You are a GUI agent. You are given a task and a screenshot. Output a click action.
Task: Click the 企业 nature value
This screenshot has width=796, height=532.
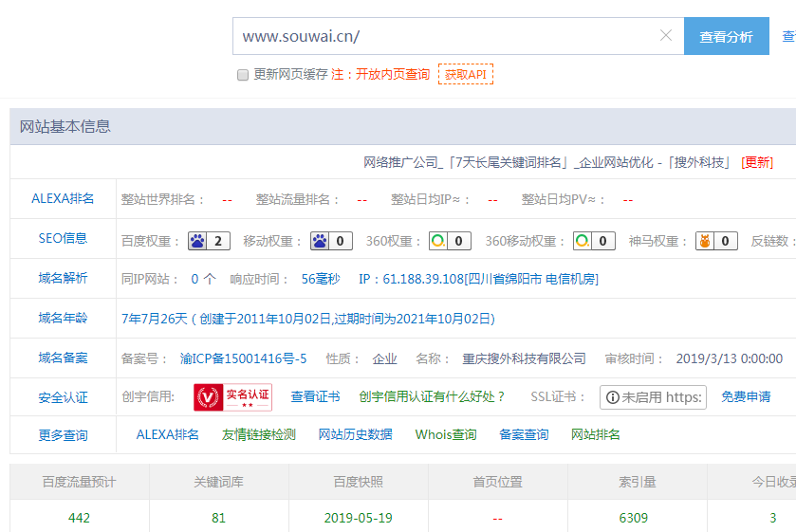[x=385, y=358]
